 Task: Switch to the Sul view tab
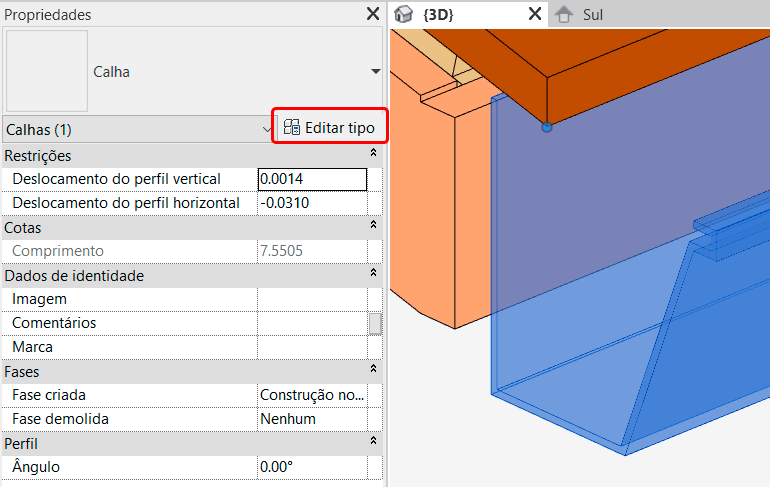[579, 15]
